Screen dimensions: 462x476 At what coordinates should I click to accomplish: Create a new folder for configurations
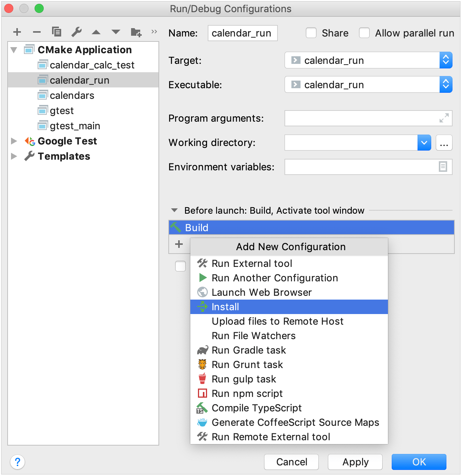[x=136, y=32]
